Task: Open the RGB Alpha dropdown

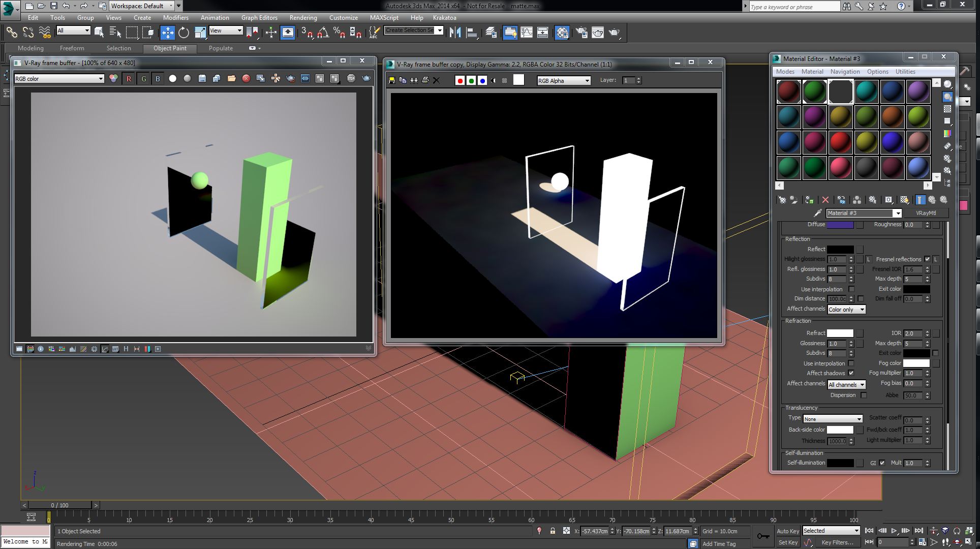Action: pos(564,80)
